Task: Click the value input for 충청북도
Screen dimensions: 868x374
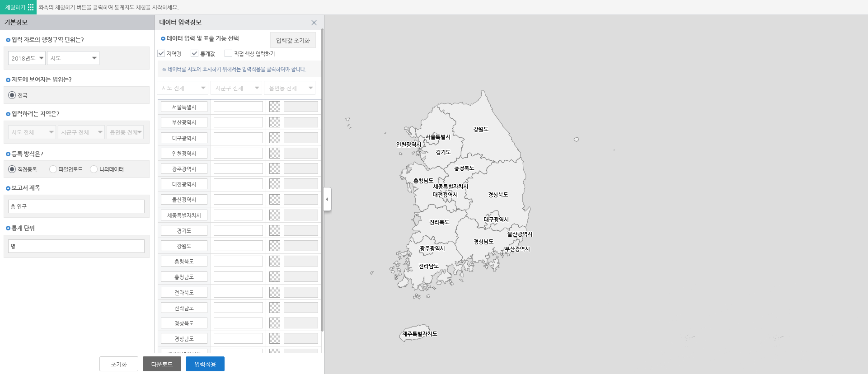Action: pos(238,261)
